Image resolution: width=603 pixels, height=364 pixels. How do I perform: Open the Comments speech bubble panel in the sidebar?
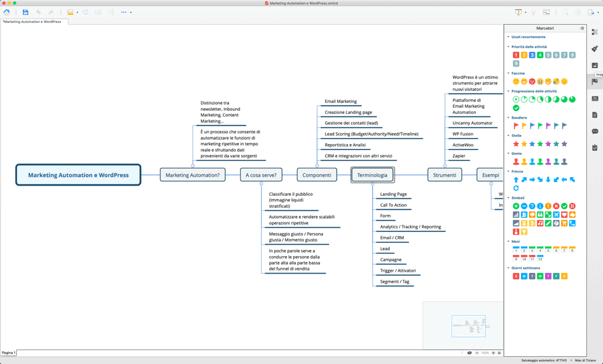(595, 131)
